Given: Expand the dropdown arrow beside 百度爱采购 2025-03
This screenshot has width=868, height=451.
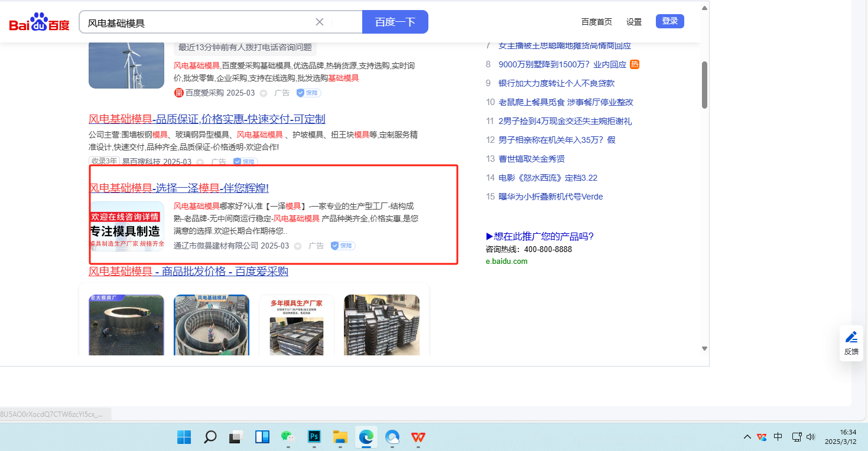Looking at the screenshot, I should (264, 93).
